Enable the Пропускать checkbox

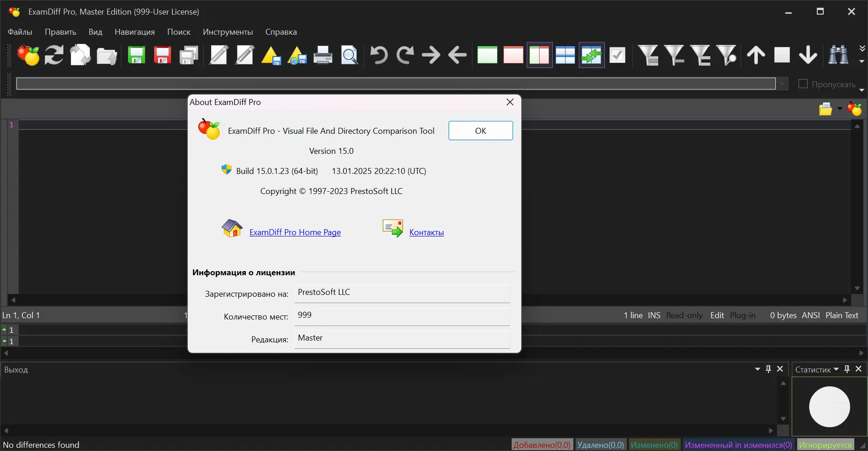pyautogui.click(x=803, y=84)
